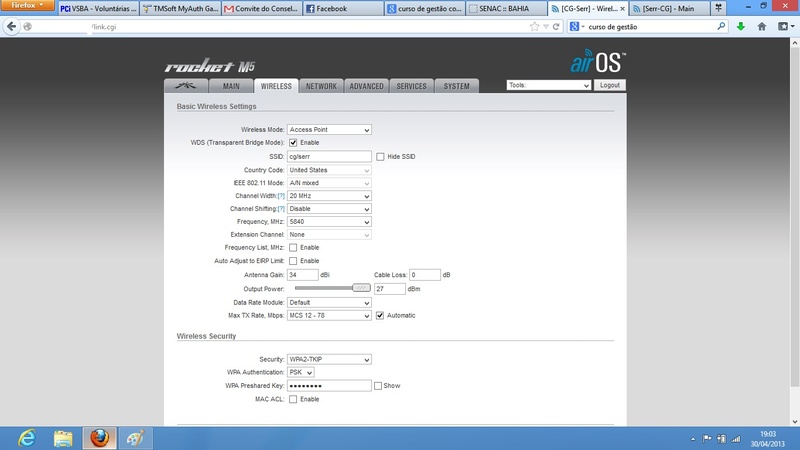Enable Auto Adjust to EIRP Limit
Image resolution: width=800 pixels, height=450 pixels.
click(293, 261)
